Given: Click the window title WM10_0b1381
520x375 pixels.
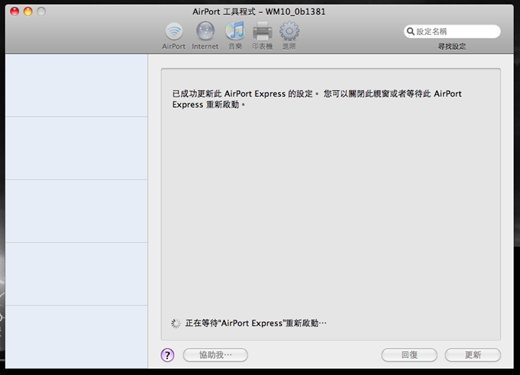Looking at the screenshot, I should (295, 12).
